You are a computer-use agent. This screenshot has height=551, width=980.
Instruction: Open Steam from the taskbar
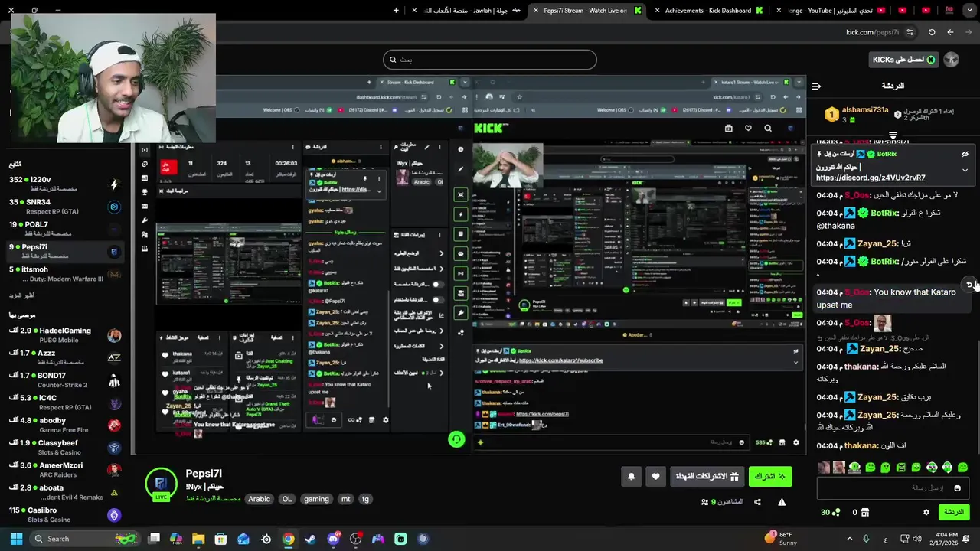[310, 539]
